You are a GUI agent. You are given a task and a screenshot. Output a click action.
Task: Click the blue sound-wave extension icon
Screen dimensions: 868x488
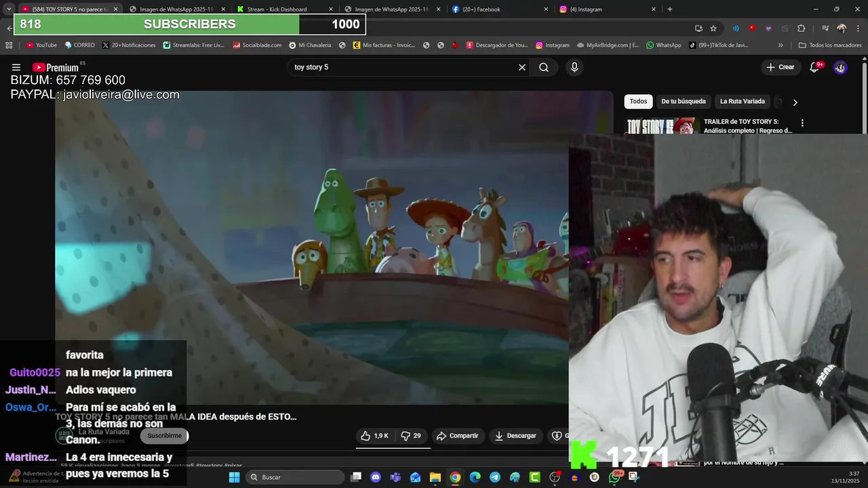coord(736,28)
